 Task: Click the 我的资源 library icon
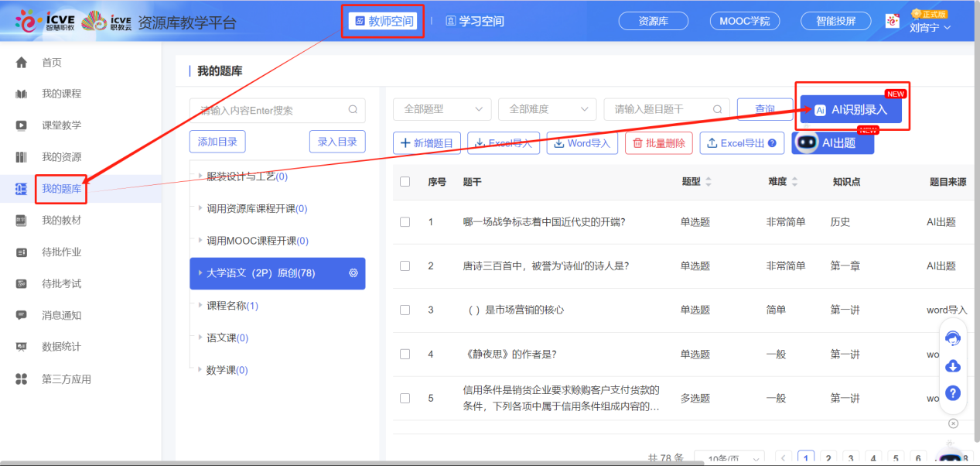22,157
